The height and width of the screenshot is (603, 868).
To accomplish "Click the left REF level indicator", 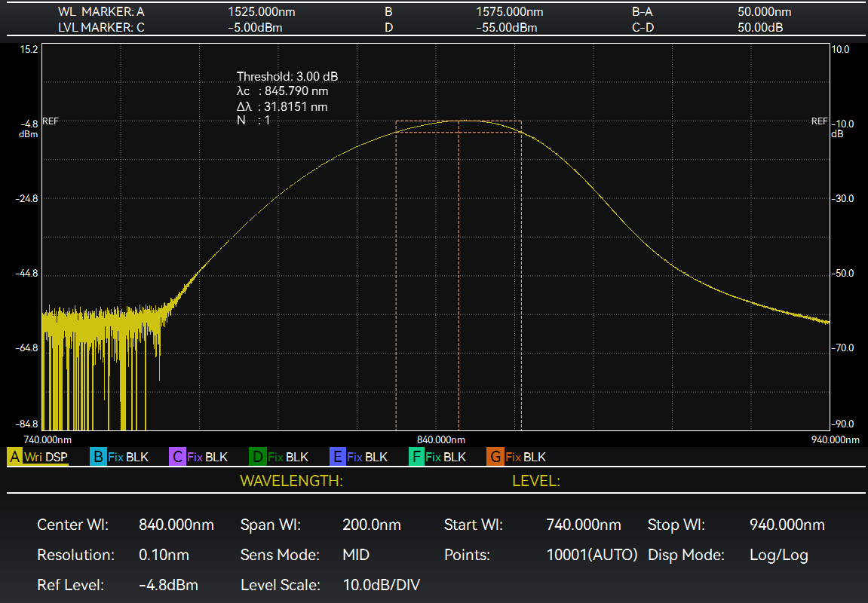I will 50,121.
